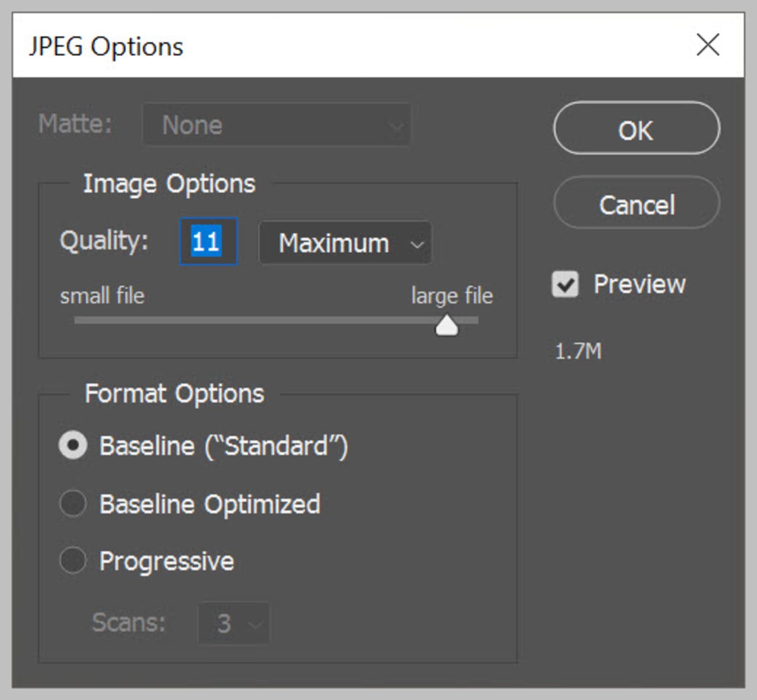This screenshot has width=757, height=700.
Task: Click the small file label
Action: point(101,295)
